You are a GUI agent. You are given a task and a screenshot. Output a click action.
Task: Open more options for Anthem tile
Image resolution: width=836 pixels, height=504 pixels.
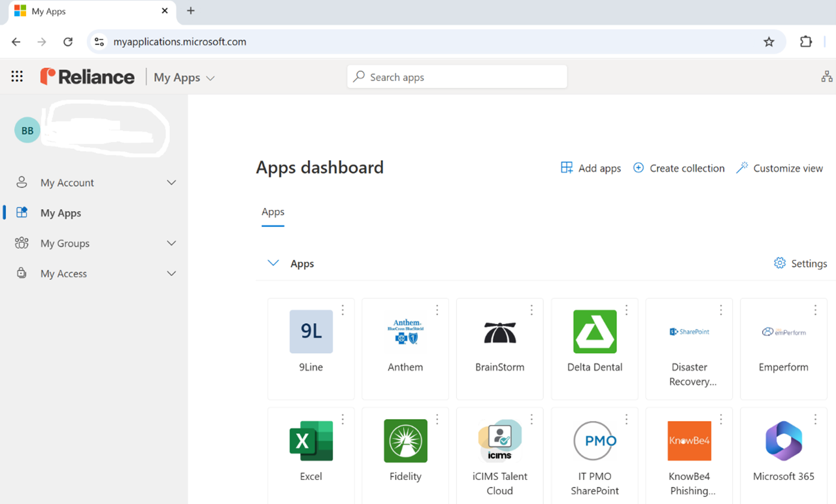437,310
